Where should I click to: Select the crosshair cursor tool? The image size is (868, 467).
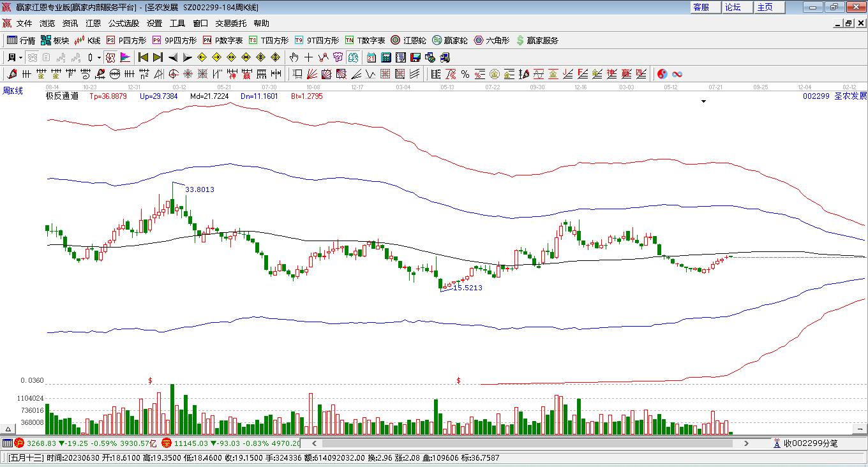tap(308, 57)
